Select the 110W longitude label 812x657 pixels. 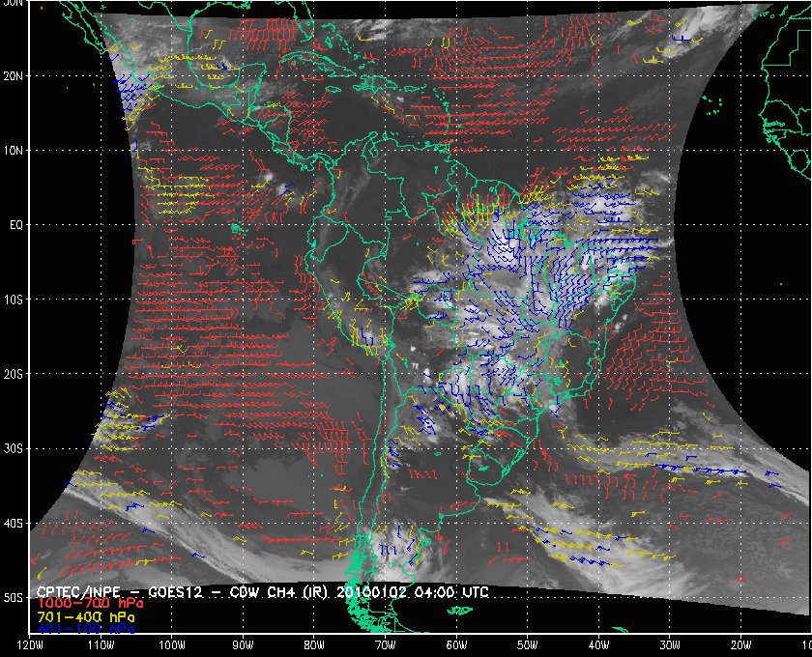[101, 645]
